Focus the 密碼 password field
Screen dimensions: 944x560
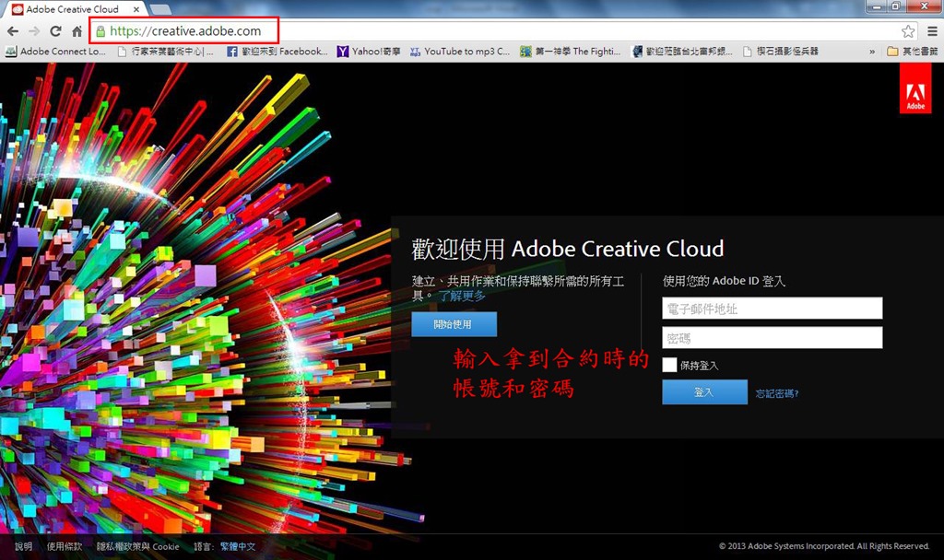773,338
